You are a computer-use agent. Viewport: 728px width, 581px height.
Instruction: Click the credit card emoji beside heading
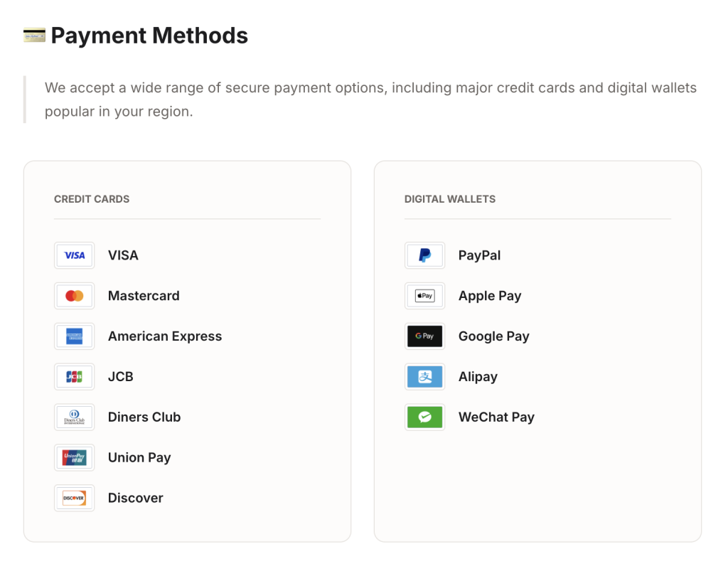coord(34,35)
